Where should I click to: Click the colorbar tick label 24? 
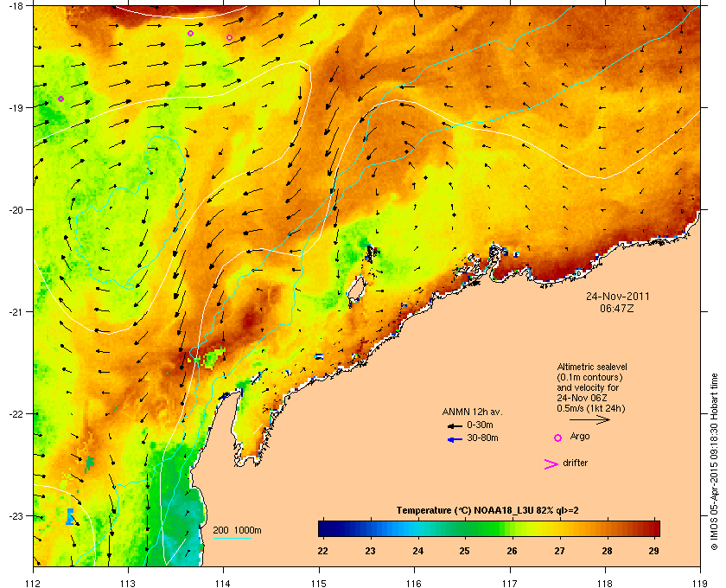[x=417, y=551]
